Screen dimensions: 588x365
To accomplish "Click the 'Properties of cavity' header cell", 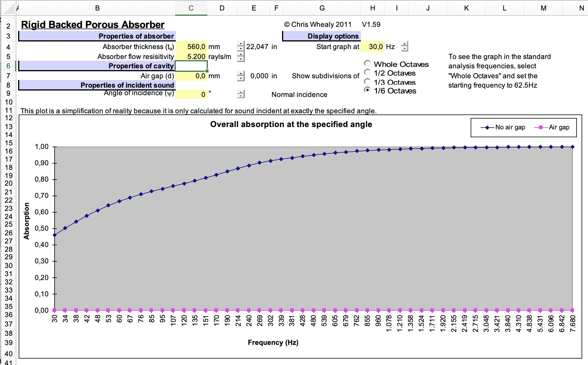I will tap(97, 66).
